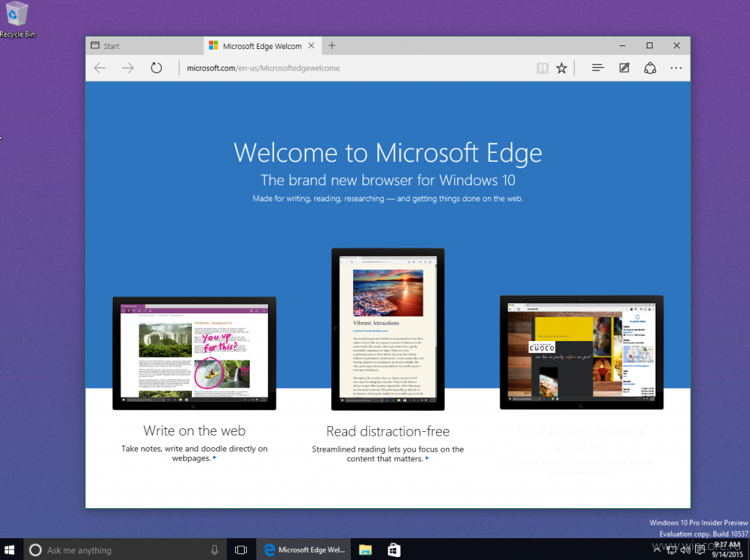Show hidden tray icons chevron

pos(657,550)
